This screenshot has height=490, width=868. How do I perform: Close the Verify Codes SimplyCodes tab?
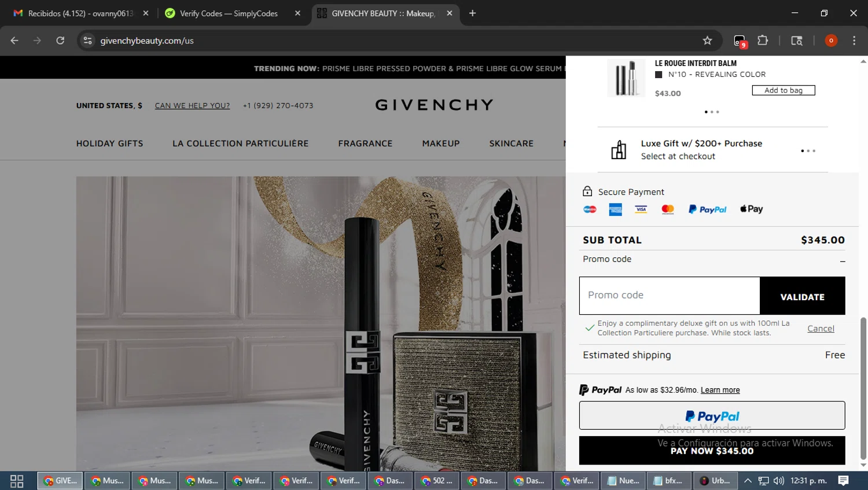click(297, 13)
